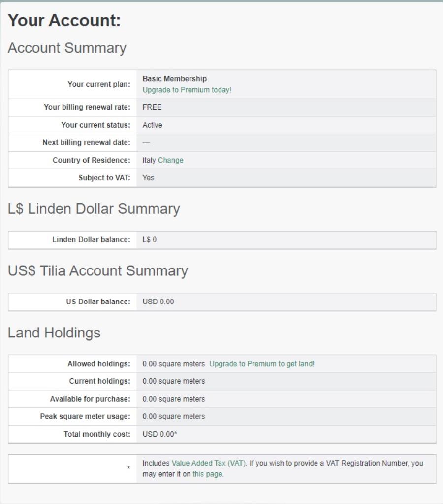Select the Basic Membership plan text
Screen dimensions: 443x504
(x=175, y=79)
